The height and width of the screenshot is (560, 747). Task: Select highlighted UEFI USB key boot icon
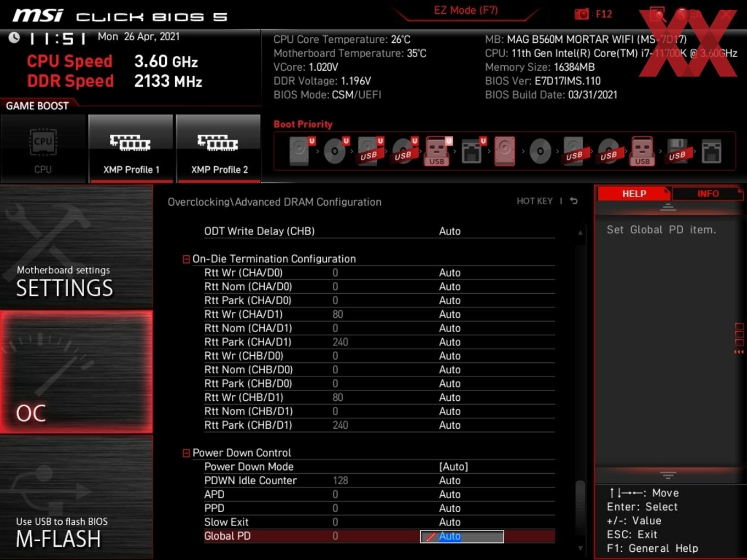coord(438,151)
